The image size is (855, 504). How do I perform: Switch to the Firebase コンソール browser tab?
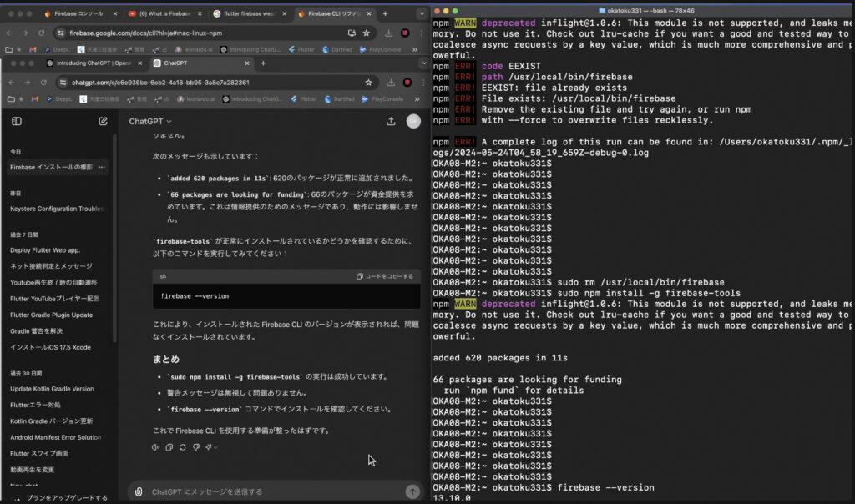tap(78, 14)
